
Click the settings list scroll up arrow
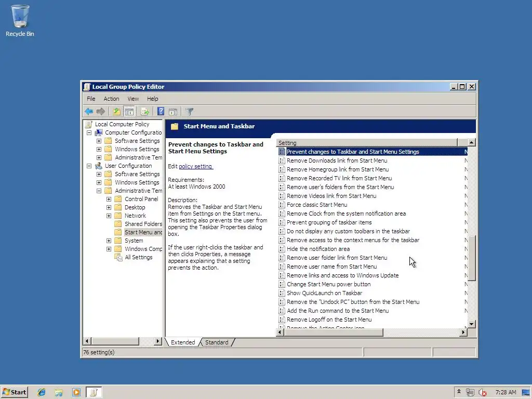coord(472,142)
